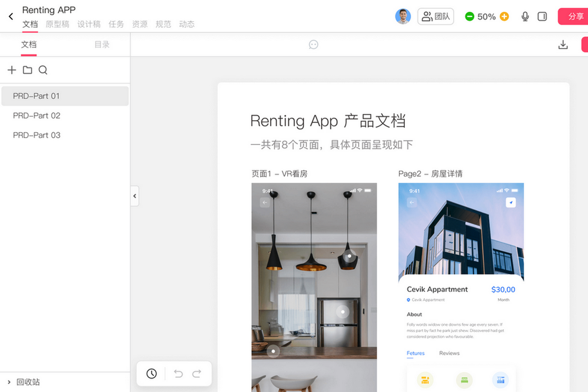
Task: Download the document using download icon
Action: click(563, 45)
